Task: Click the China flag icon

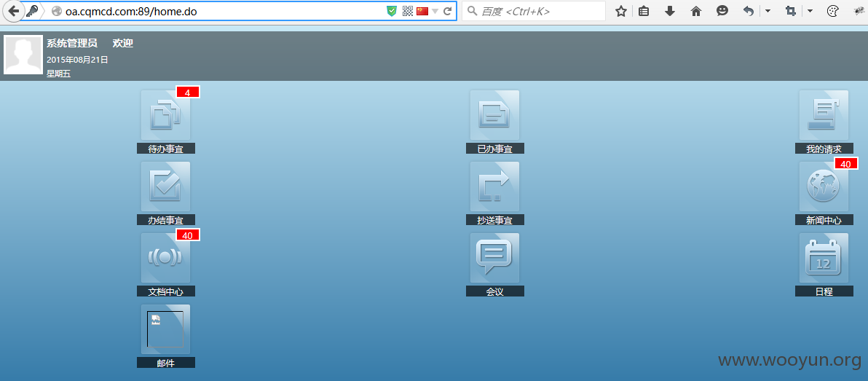Action: [x=422, y=11]
